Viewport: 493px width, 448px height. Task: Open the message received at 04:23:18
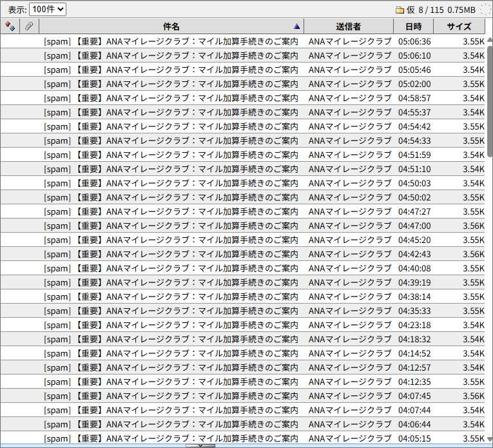pyautogui.click(x=242, y=325)
